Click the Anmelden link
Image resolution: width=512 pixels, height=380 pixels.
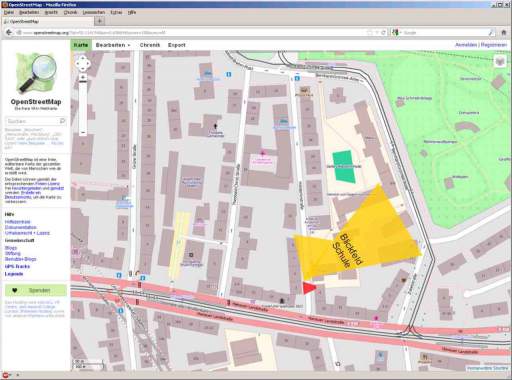[x=466, y=45]
